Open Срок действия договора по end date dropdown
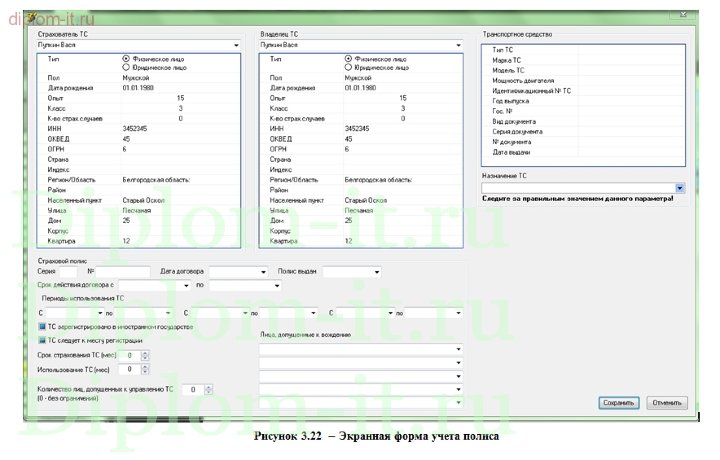Image resolution: width=720 pixels, height=460 pixels. [277, 285]
